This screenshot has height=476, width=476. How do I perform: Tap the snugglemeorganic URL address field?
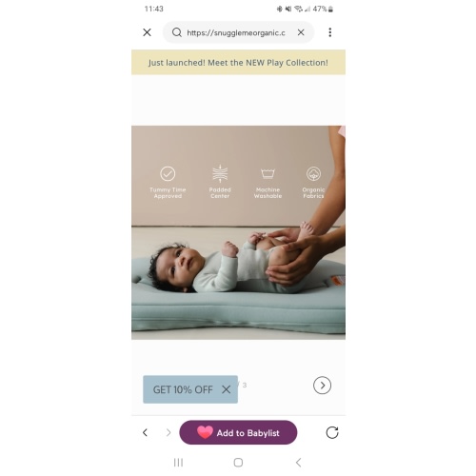pos(236,32)
